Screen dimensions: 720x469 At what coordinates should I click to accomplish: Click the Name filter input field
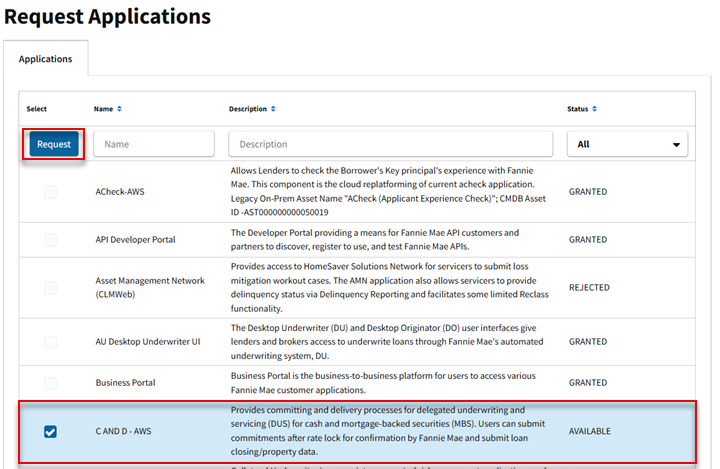(154, 144)
